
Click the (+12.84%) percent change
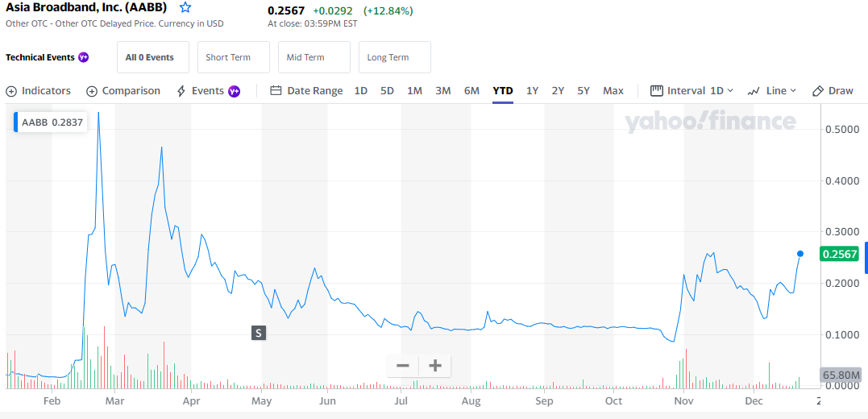coord(388,10)
